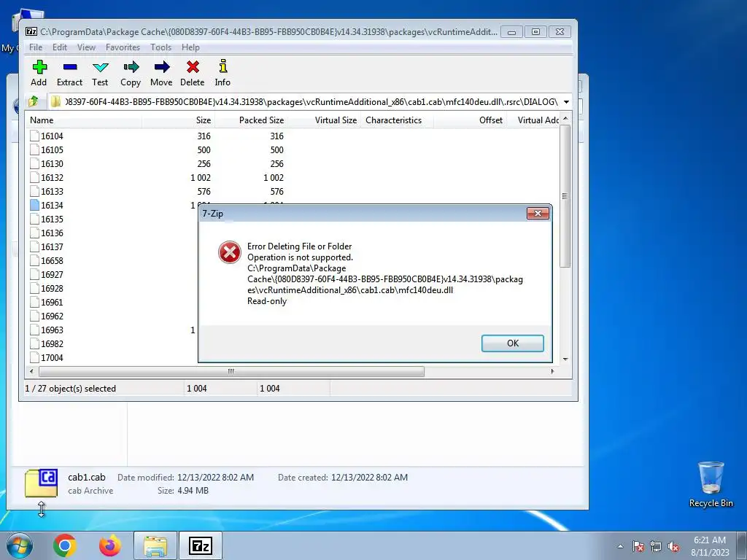Screen dimensions: 747x560
Task: Select file 16982 in list
Action: (52, 343)
